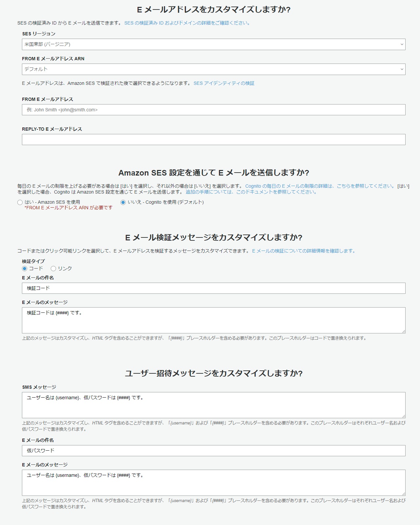Click the red '*FROM E メールアドレス ARN が必要です' note
The height and width of the screenshot is (525, 420).
(x=68, y=208)
